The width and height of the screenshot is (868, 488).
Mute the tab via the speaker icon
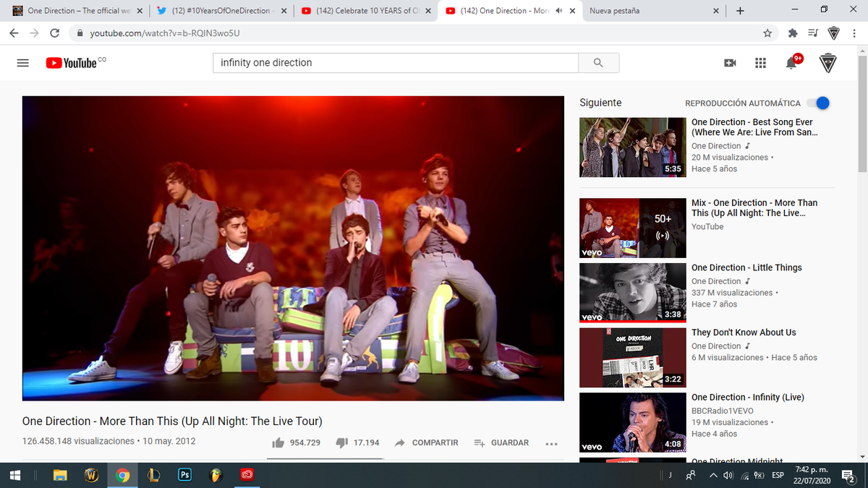[559, 11]
